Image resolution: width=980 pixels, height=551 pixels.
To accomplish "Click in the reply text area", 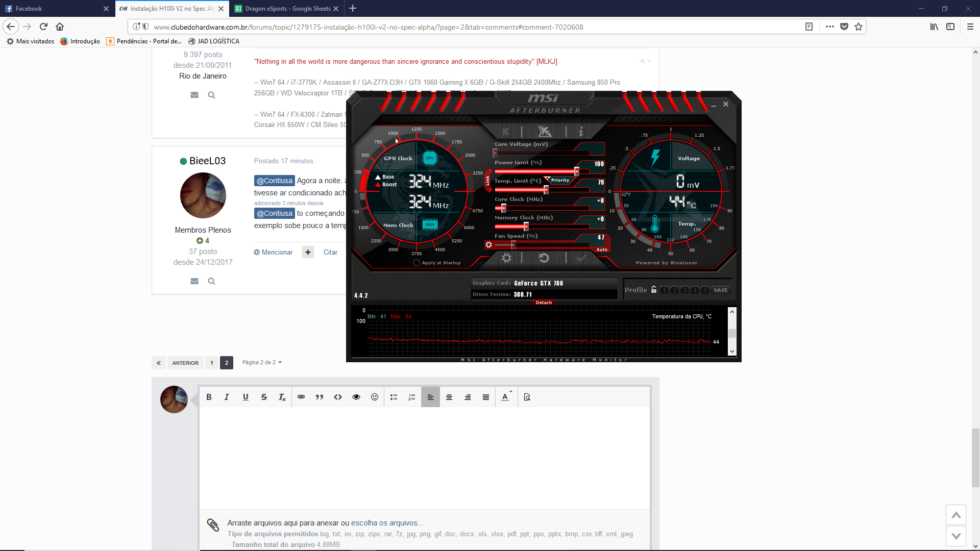I will click(x=424, y=458).
